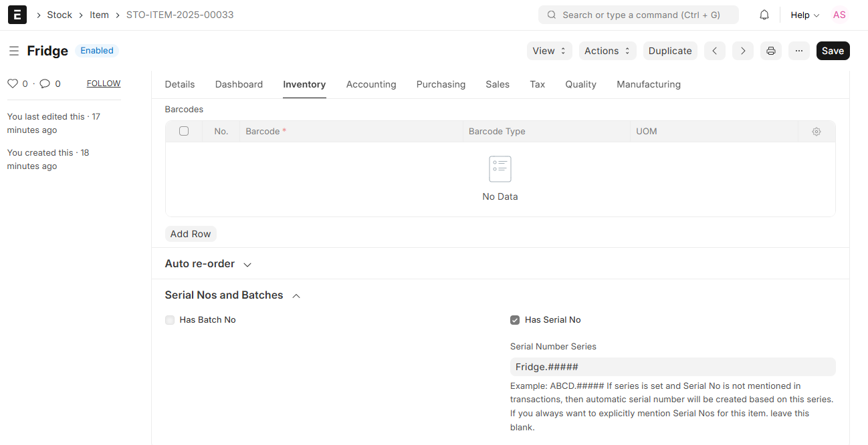
Task: Toggle the sidebar hamburger icon
Action: pos(13,51)
